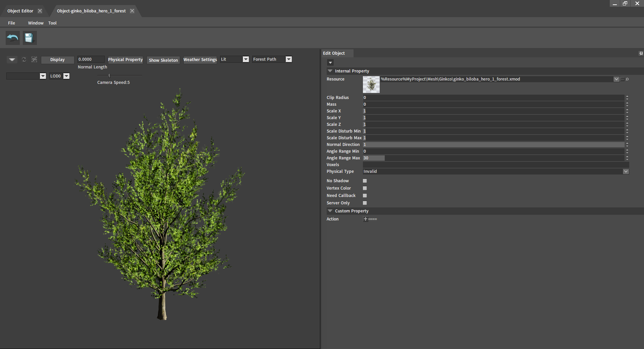
Task: Close the Object-ginko_biloba_hero_1_forest tab
Action: point(132,11)
